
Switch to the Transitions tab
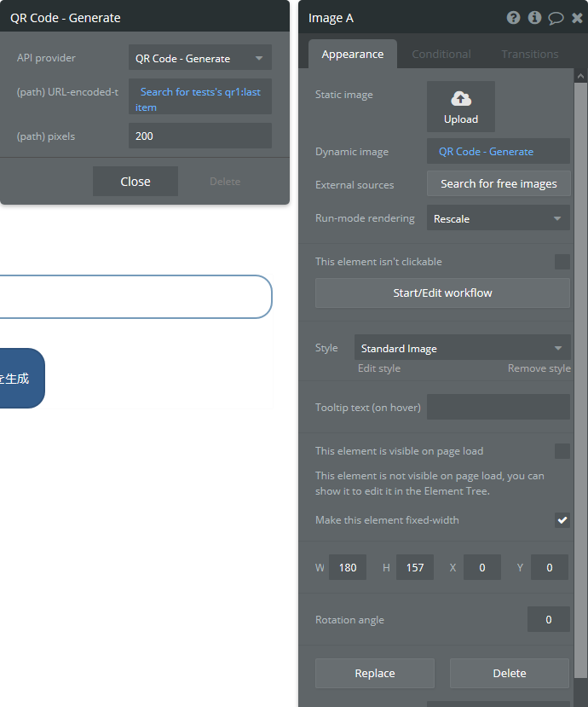click(529, 54)
